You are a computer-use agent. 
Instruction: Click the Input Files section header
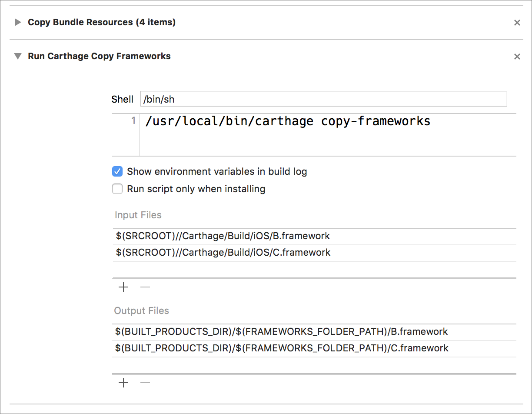pyautogui.click(x=137, y=215)
